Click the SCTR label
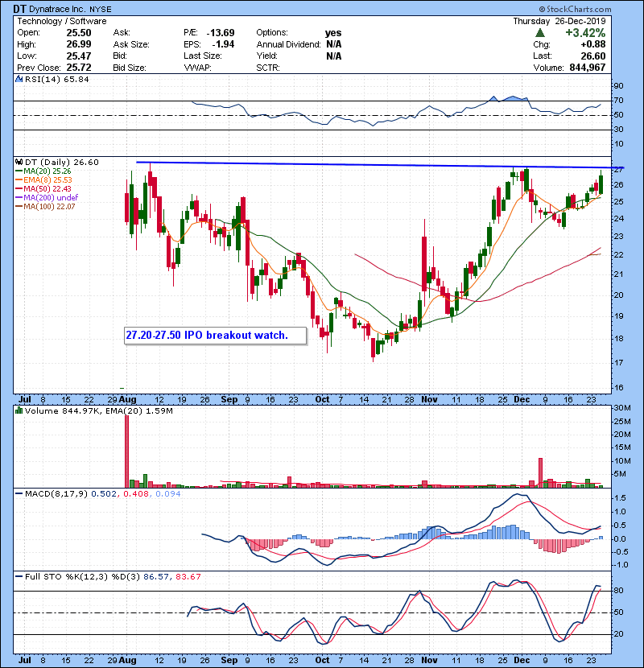 pyautogui.click(x=268, y=68)
